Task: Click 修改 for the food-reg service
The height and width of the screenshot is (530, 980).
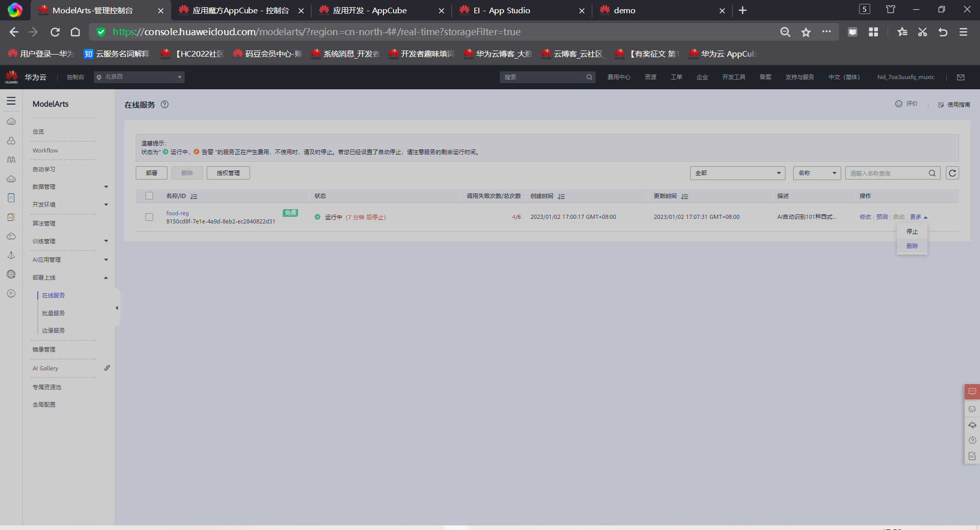Action: pos(865,217)
